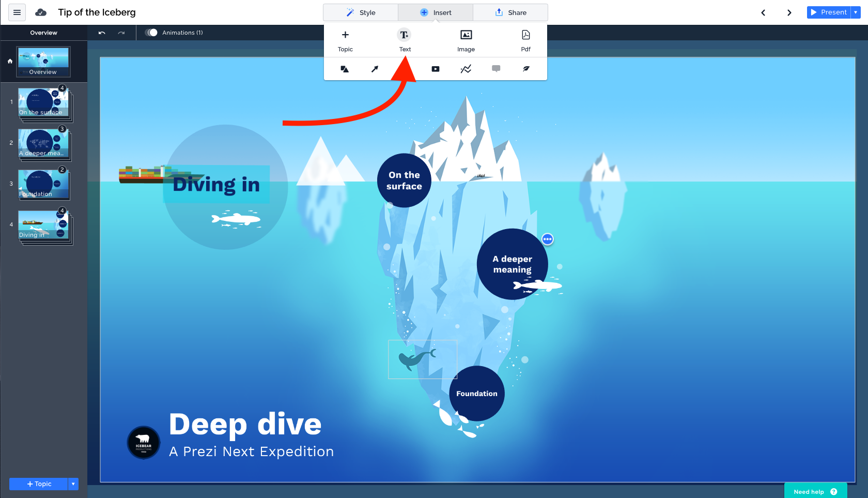The image size is (868, 498).
Task: Click the three-dot options on deeper meaning topic
Action: point(548,239)
